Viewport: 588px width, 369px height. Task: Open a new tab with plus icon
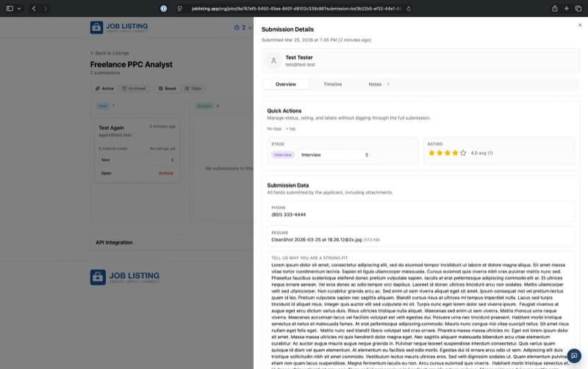pos(566,8)
